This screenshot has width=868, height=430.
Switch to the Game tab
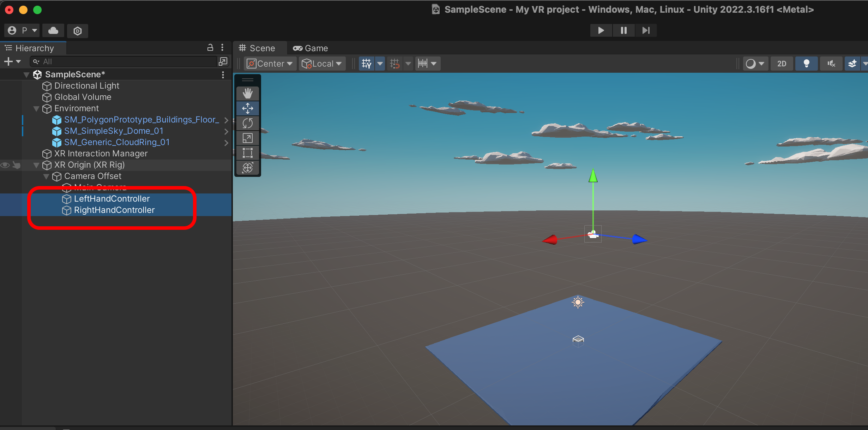click(x=311, y=48)
